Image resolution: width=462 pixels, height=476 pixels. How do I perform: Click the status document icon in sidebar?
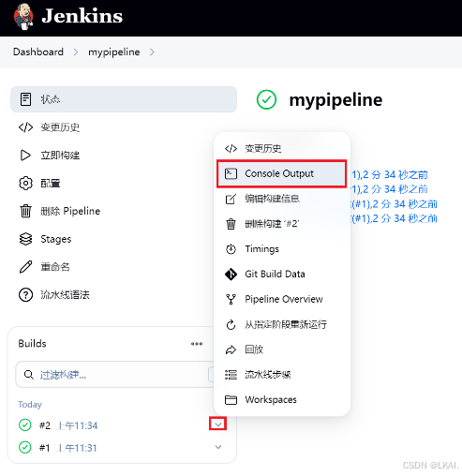tap(25, 99)
